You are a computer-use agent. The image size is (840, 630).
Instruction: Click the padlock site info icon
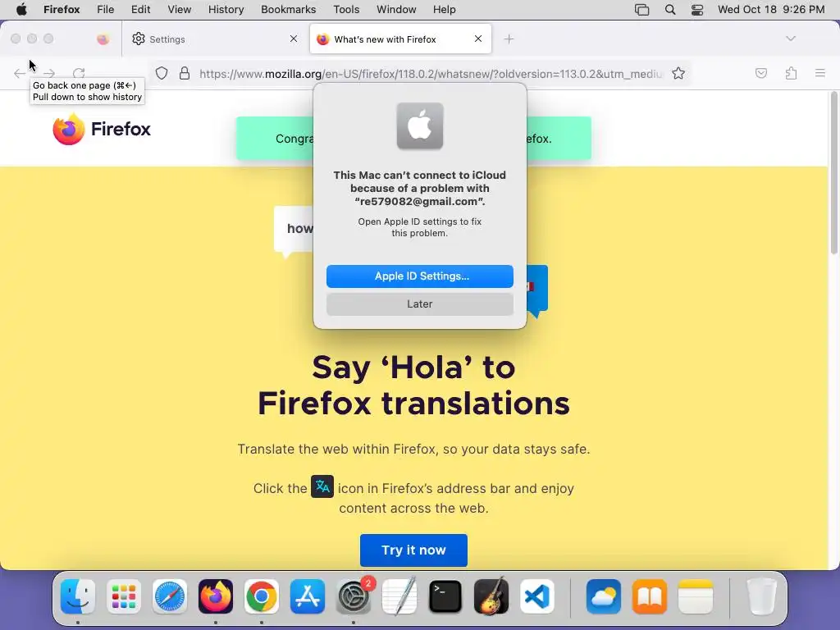tap(185, 73)
